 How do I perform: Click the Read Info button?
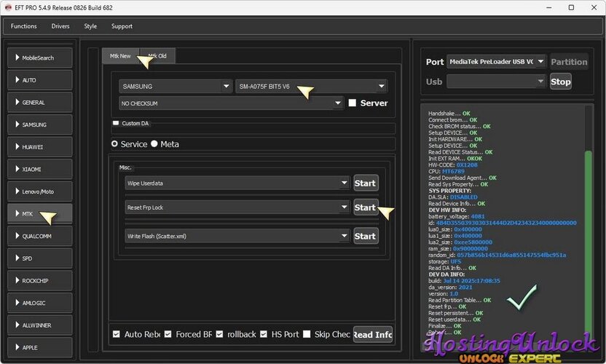pyautogui.click(x=373, y=335)
